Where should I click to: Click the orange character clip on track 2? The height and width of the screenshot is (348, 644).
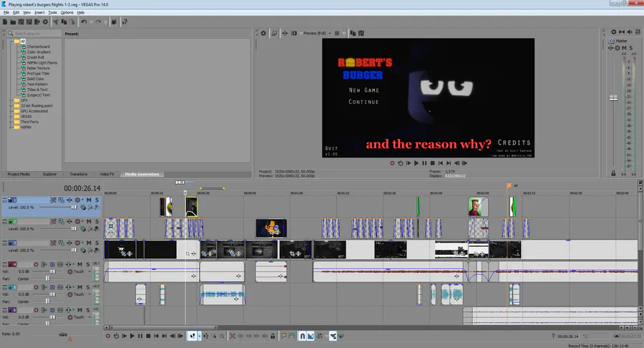click(271, 228)
